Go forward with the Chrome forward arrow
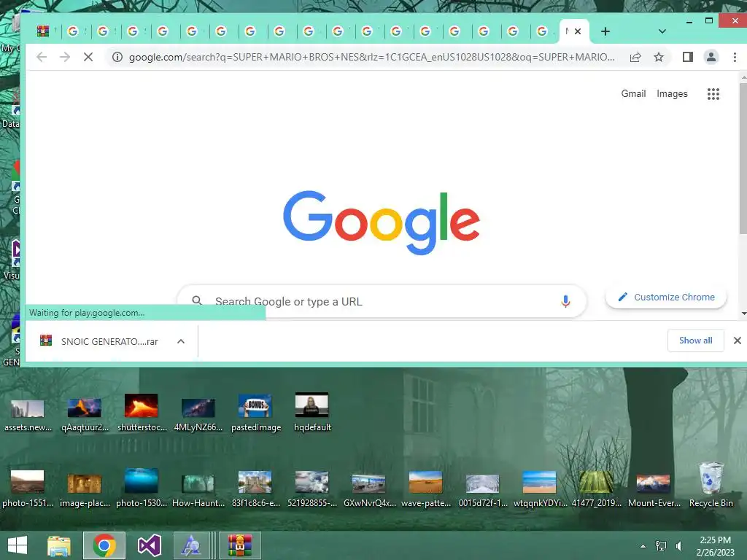This screenshot has height=560, width=747. (65, 57)
